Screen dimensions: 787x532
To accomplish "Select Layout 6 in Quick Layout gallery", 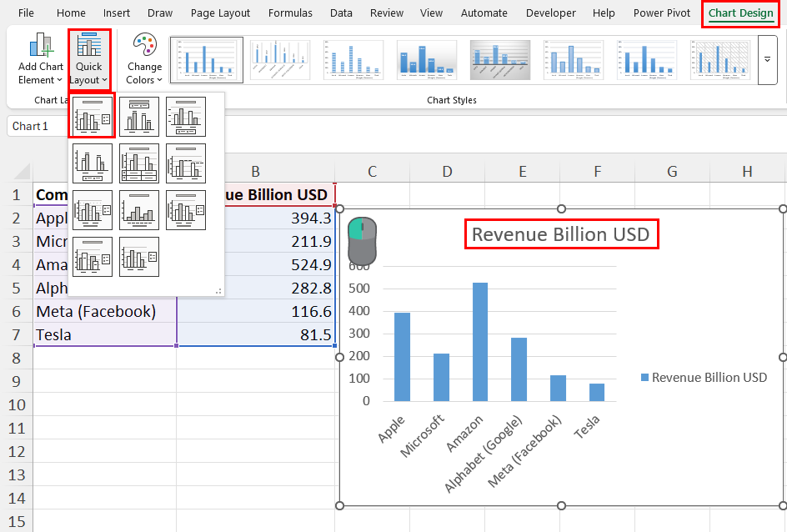I will point(186,163).
